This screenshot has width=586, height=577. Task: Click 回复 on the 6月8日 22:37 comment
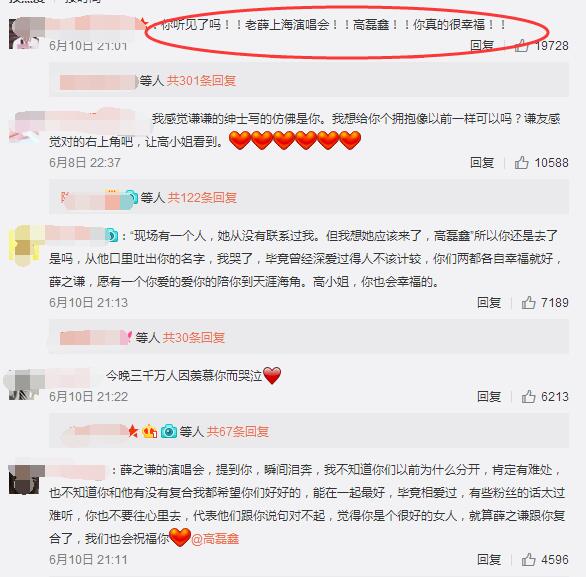482,163
